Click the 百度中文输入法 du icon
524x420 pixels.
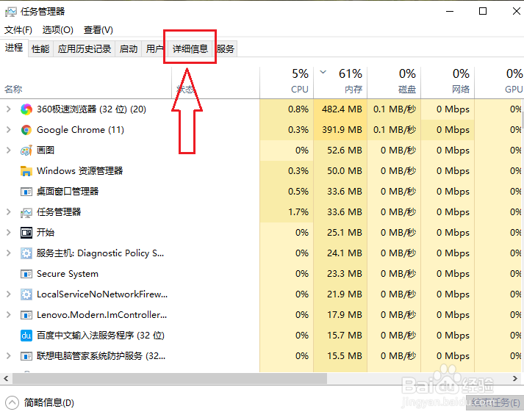click(x=26, y=336)
